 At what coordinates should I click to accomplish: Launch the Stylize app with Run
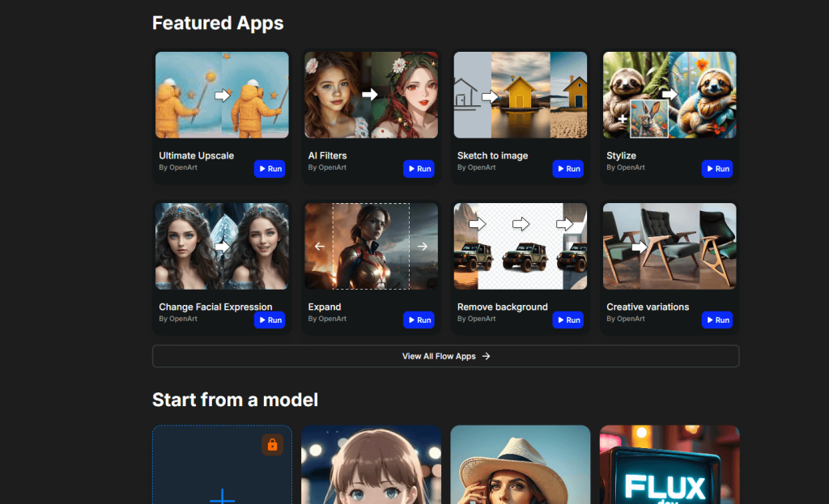tap(716, 168)
